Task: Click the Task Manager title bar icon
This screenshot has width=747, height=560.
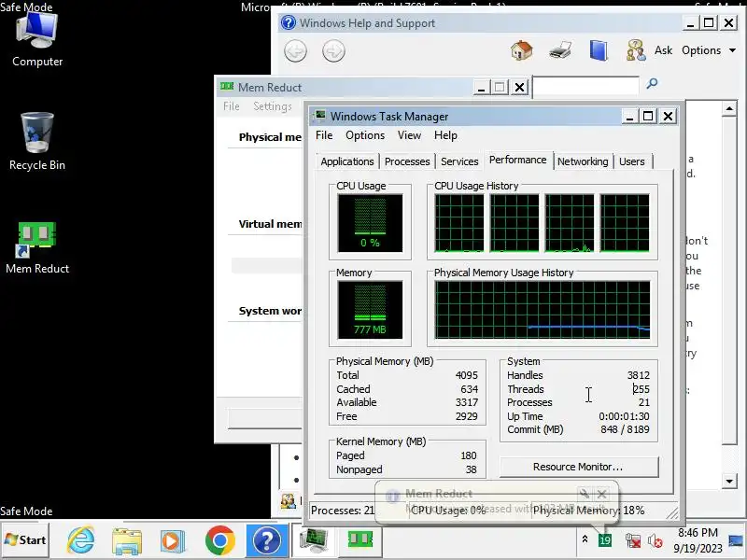Action: (319, 116)
